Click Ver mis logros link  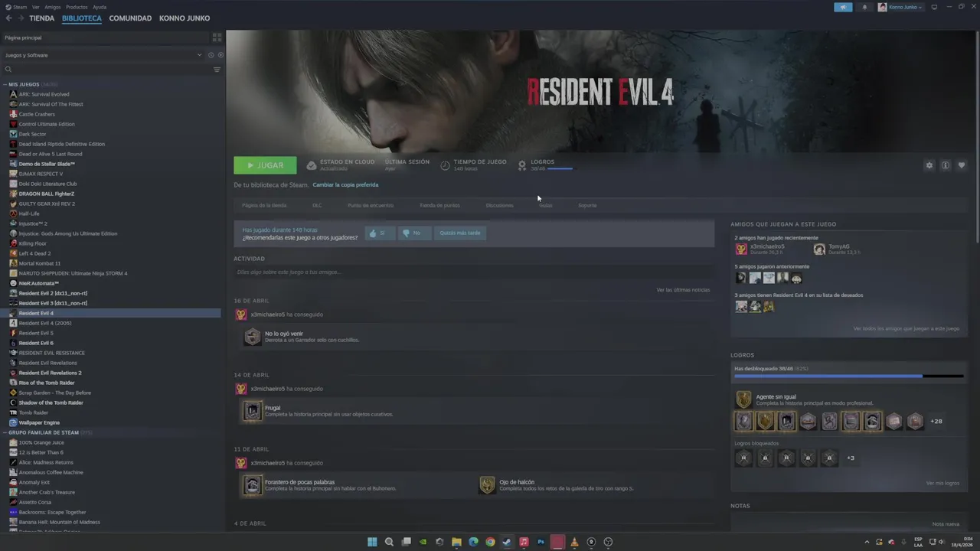942,483
